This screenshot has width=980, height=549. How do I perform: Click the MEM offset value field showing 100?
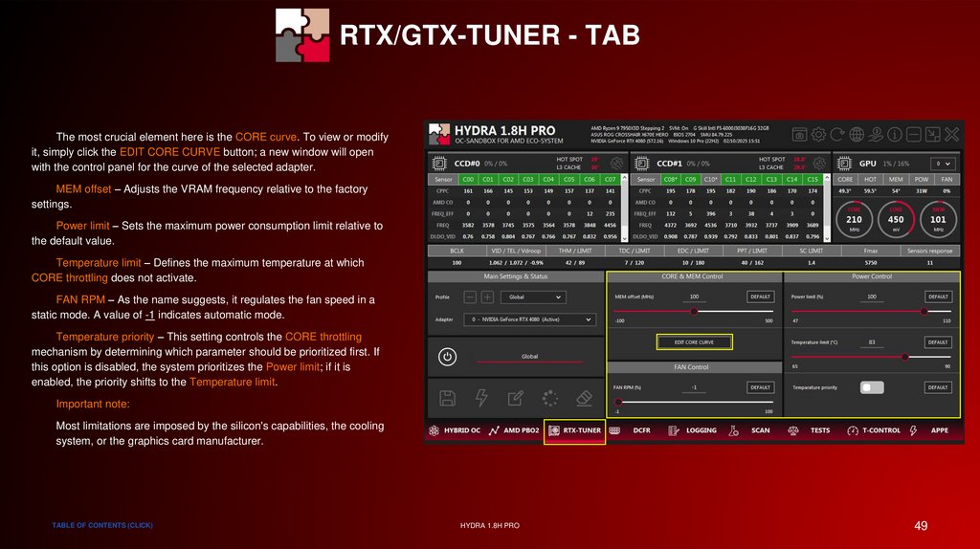(x=695, y=296)
